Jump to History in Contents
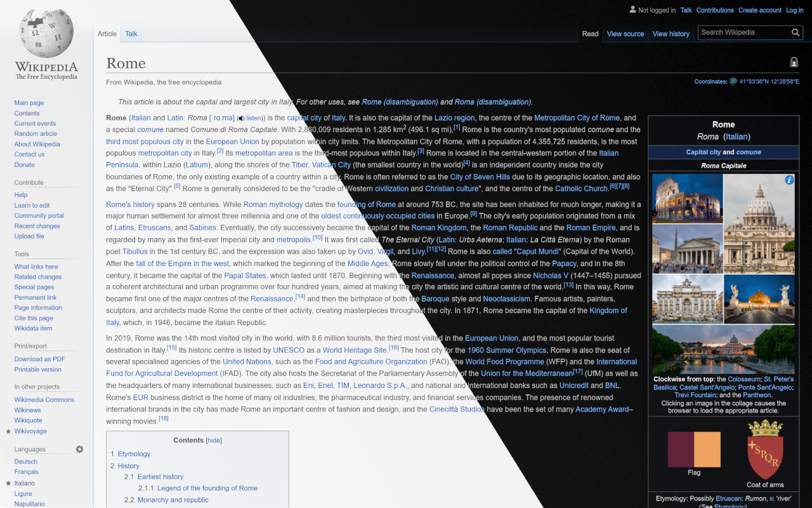Image resolution: width=812 pixels, height=508 pixels. coord(128,465)
